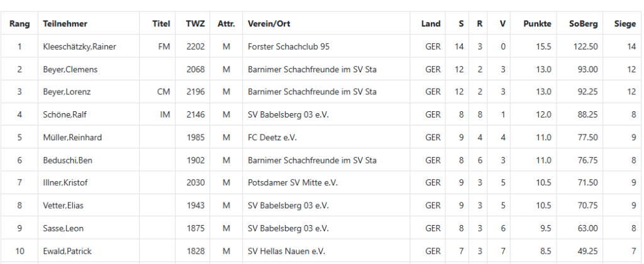Image resolution: width=644 pixels, height=264 pixels.
Task: Select the Verein/Ort column header
Action: pyautogui.click(x=269, y=24)
